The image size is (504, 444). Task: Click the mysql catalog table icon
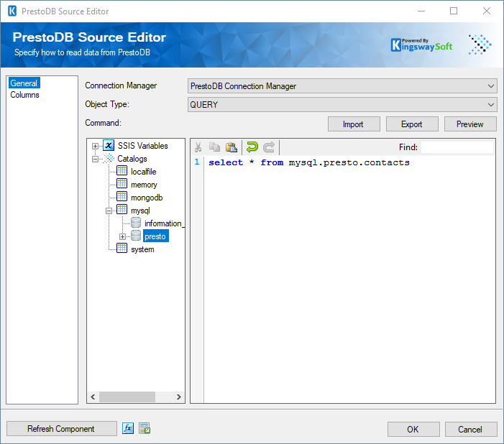tap(122, 210)
